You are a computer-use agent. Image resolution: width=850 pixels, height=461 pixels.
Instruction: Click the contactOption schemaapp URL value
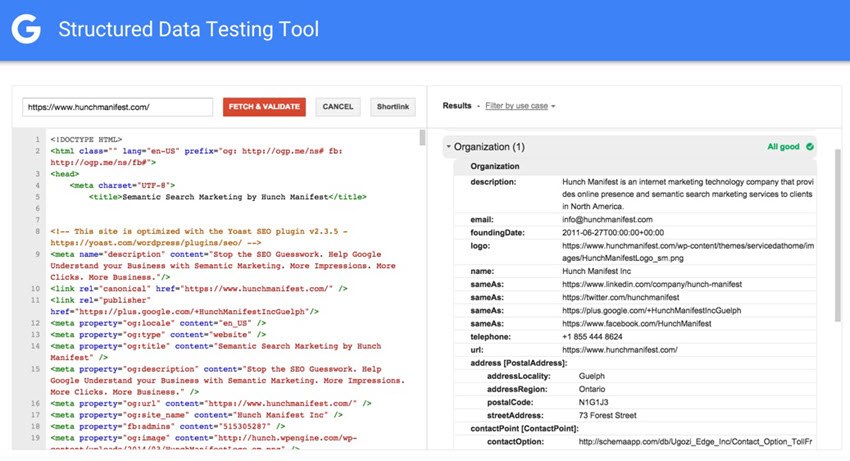pyautogui.click(x=696, y=442)
